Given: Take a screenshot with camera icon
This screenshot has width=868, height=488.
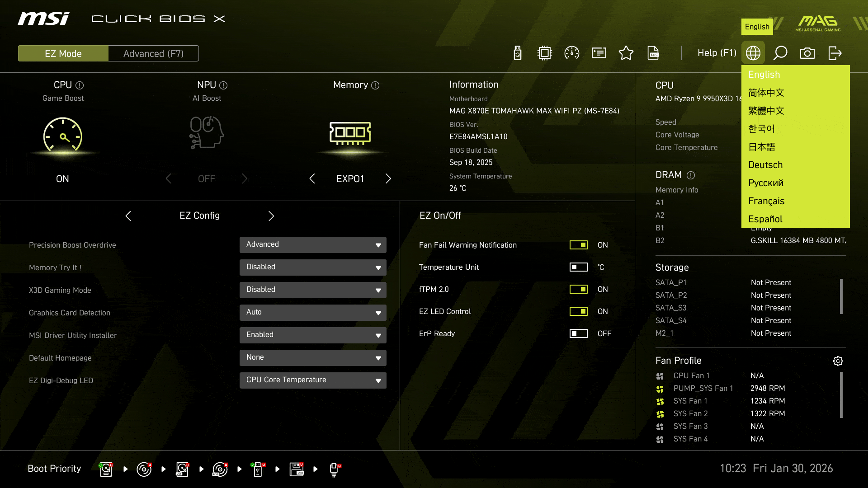Looking at the screenshot, I should point(807,53).
